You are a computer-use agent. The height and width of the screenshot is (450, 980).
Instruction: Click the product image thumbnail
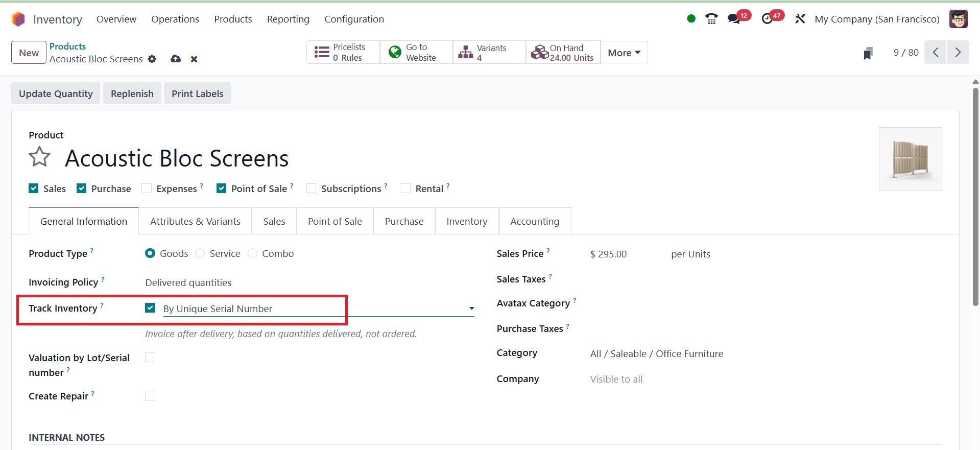point(910,159)
